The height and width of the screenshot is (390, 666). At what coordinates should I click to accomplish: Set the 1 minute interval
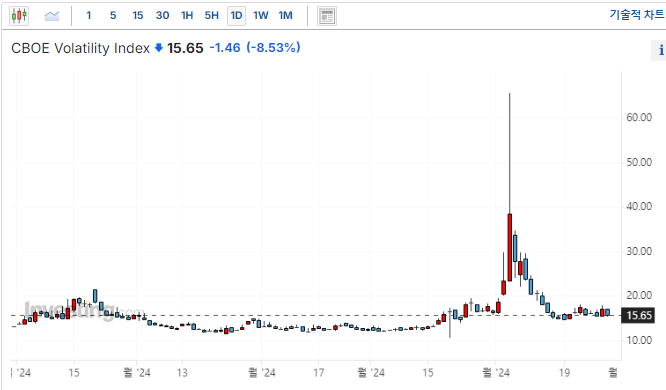88,16
